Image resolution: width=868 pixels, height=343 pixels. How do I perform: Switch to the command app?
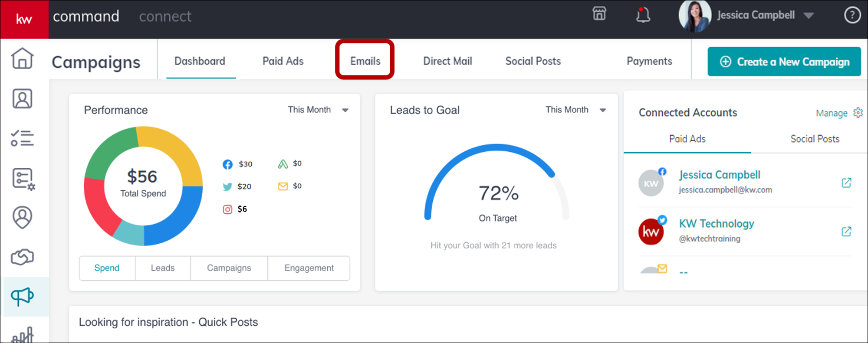coord(86,16)
